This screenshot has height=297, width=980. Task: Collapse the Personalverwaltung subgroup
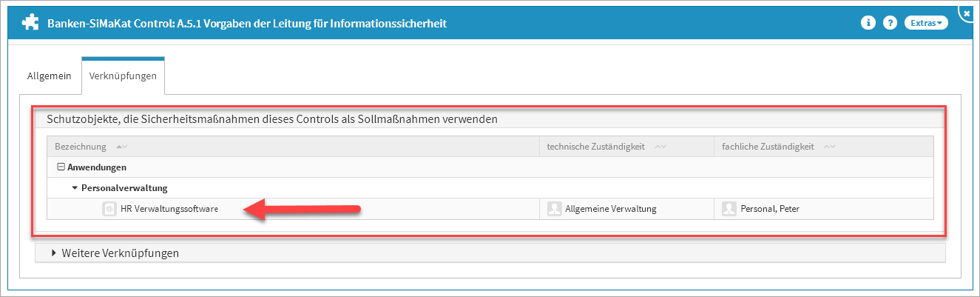(75, 188)
